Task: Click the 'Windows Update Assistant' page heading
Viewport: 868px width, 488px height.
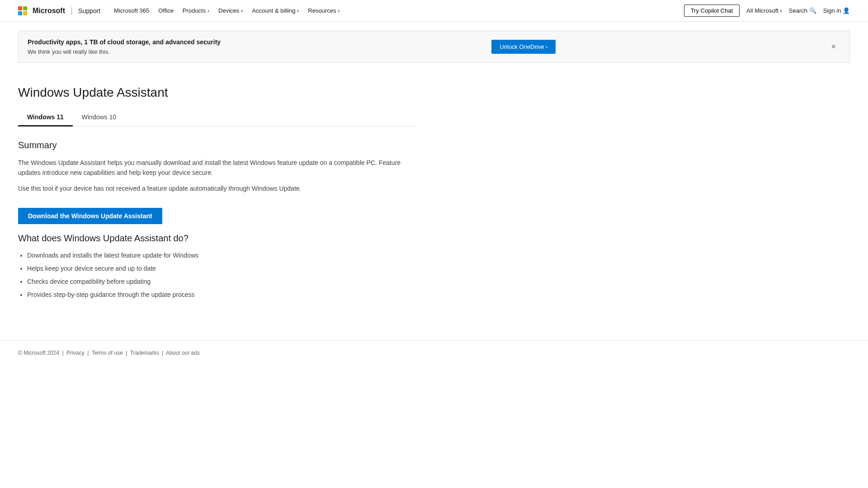Action: coord(93,93)
